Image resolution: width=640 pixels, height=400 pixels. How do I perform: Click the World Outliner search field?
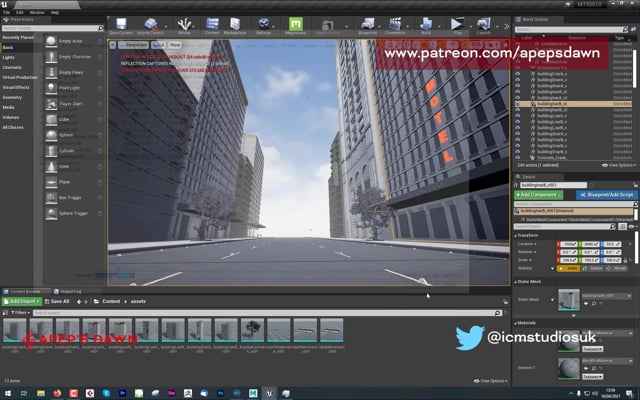point(569,29)
